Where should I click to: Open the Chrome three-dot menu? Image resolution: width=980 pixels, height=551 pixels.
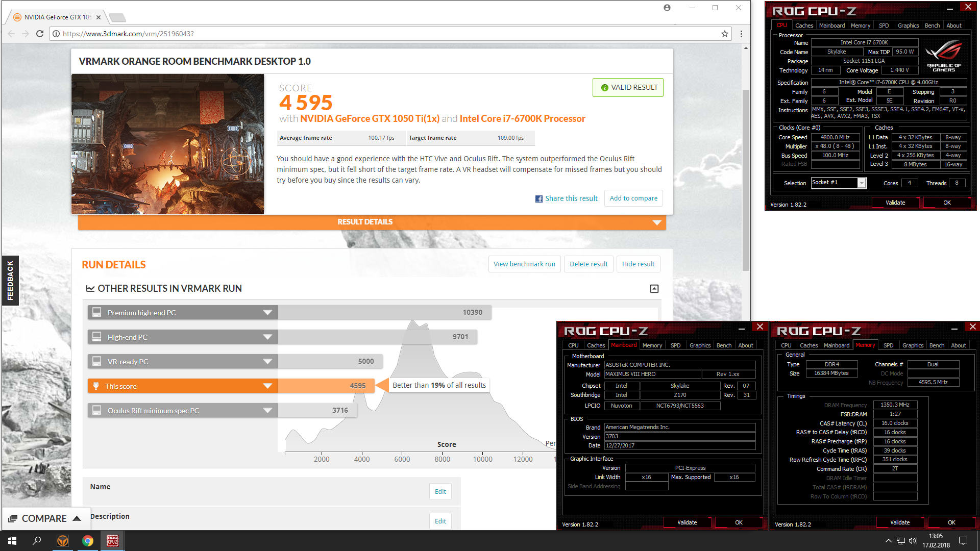tap(741, 34)
